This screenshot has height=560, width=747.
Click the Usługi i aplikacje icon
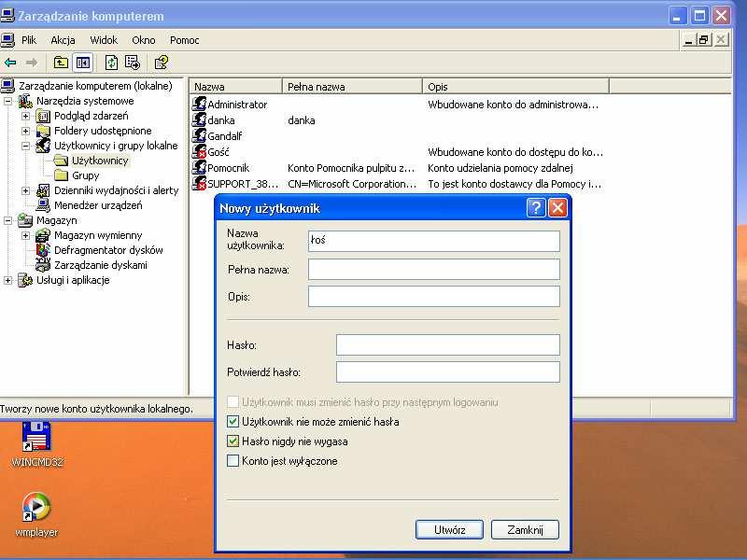(25, 280)
